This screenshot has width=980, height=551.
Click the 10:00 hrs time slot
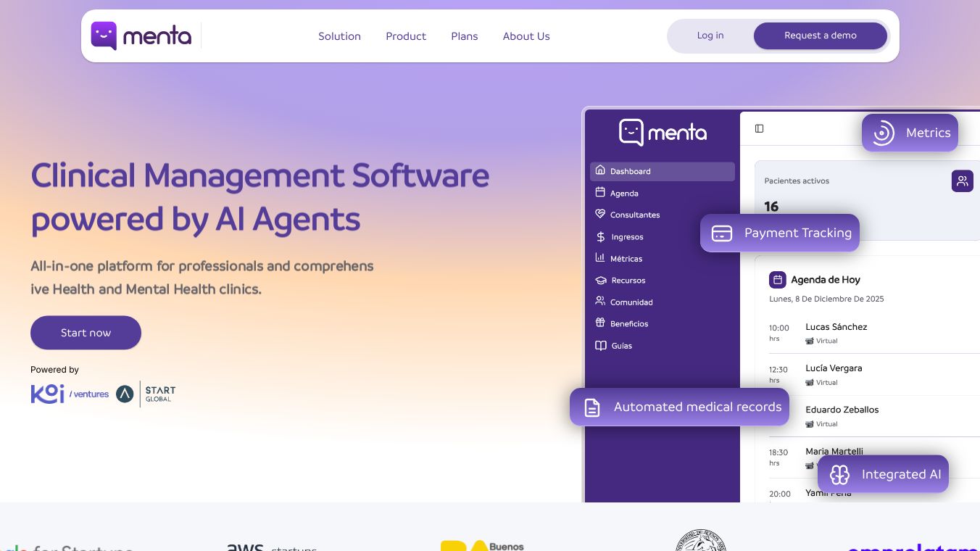779,332
